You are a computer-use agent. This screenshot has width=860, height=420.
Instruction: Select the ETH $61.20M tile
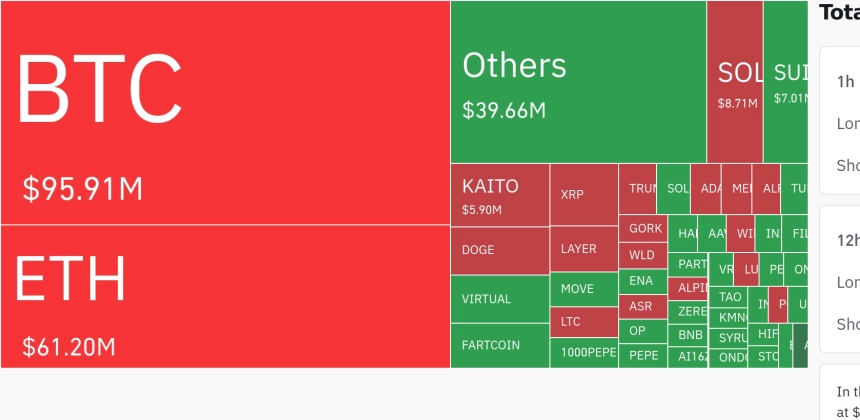(225, 297)
